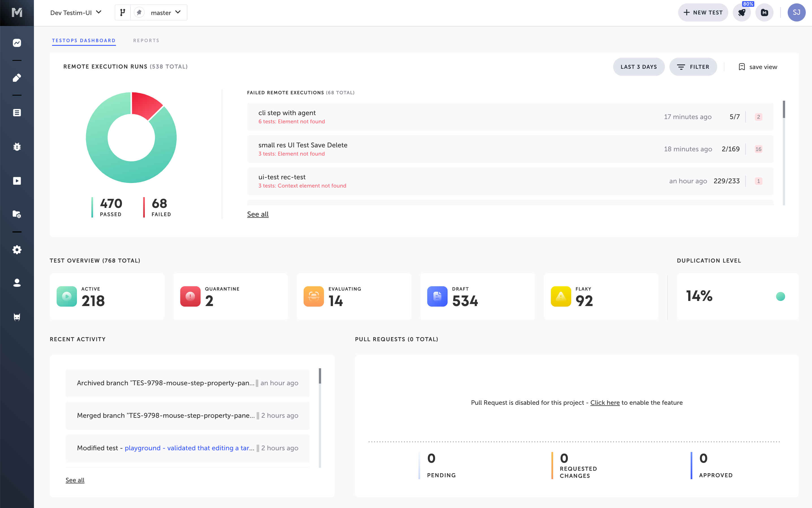Open the bug icon in sidebar
The height and width of the screenshot is (508, 812).
17,147
